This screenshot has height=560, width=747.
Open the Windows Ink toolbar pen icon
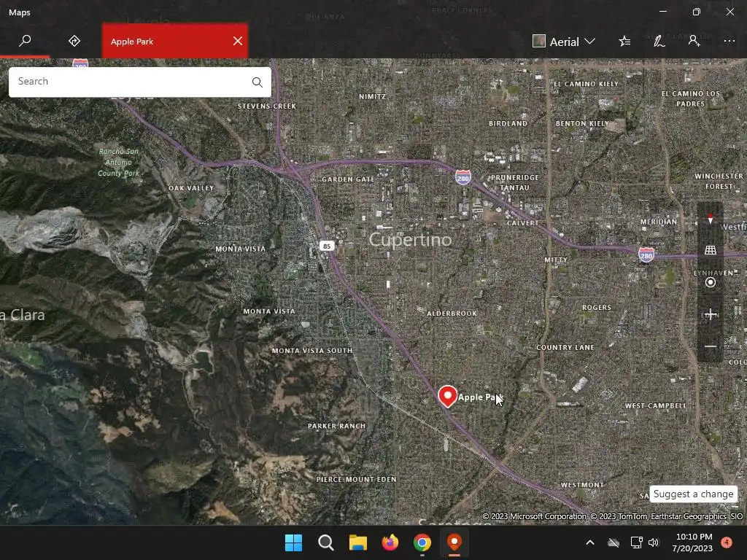(659, 42)
